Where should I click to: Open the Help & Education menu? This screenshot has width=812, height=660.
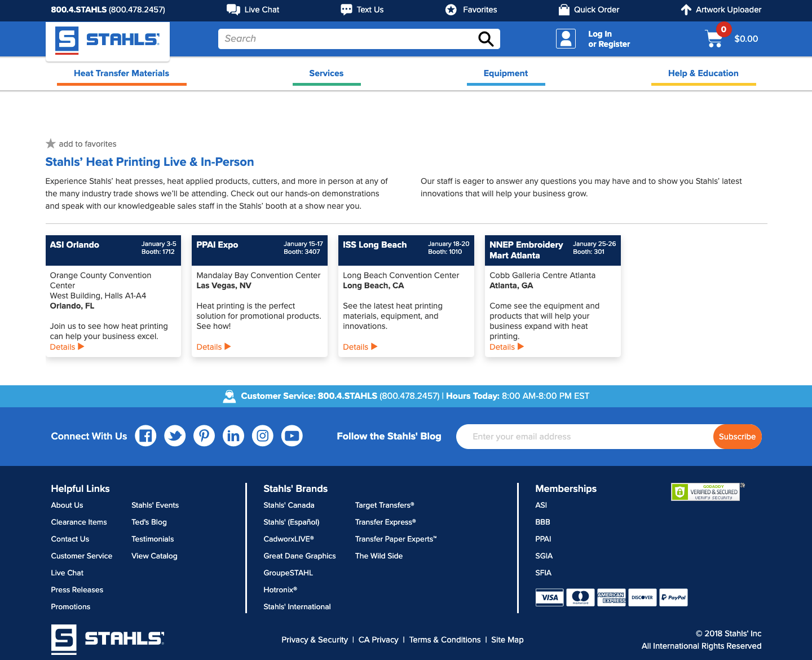703,73
